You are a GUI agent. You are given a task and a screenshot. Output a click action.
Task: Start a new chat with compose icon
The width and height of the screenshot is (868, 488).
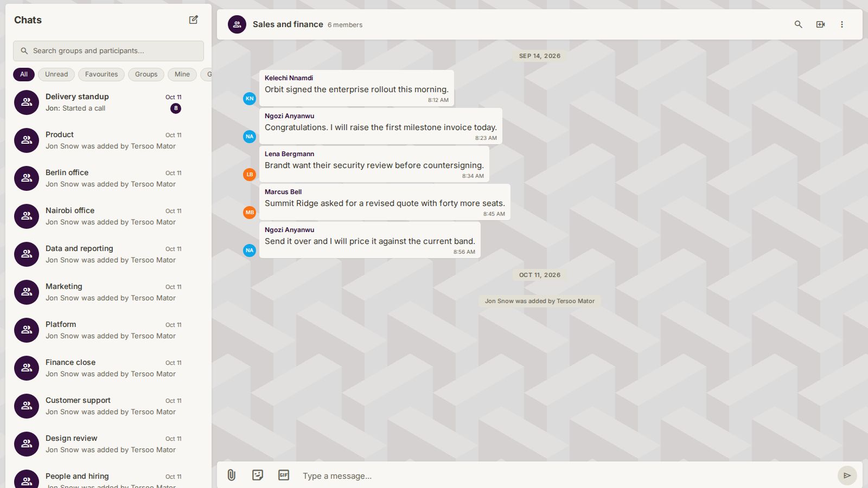coord(194,20)
